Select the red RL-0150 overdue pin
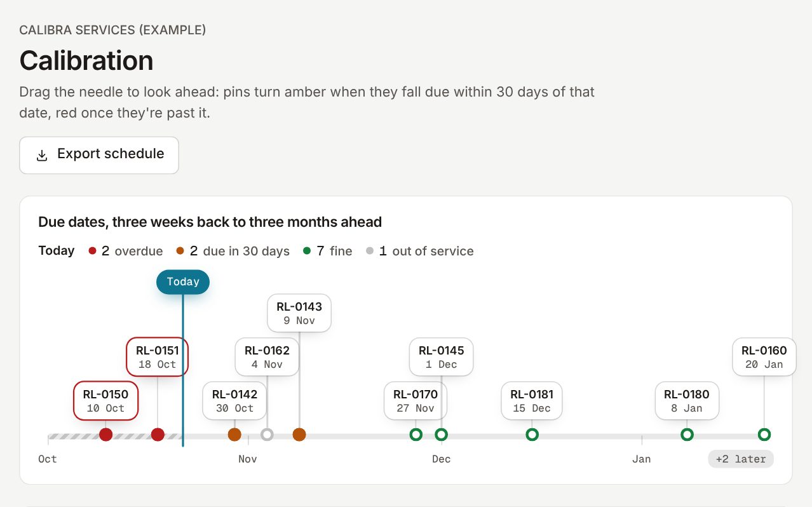 coord(106,435)
